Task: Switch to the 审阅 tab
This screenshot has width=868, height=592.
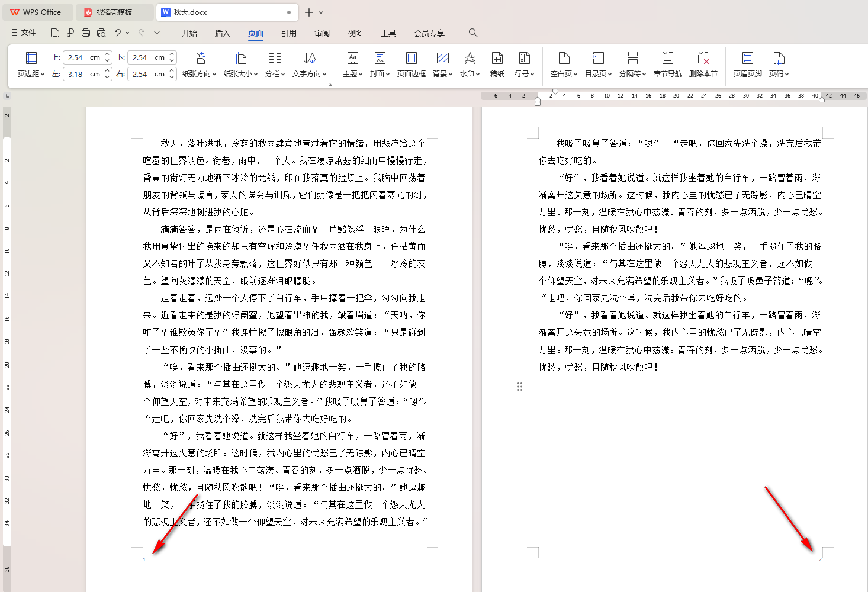Action: (x=322, y=33)
